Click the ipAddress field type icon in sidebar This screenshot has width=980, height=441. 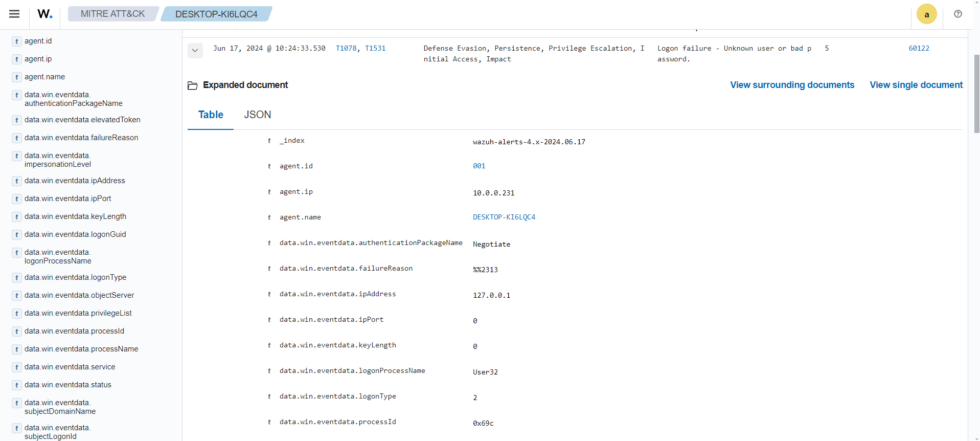pyautogui.click(x=17, y=181)
